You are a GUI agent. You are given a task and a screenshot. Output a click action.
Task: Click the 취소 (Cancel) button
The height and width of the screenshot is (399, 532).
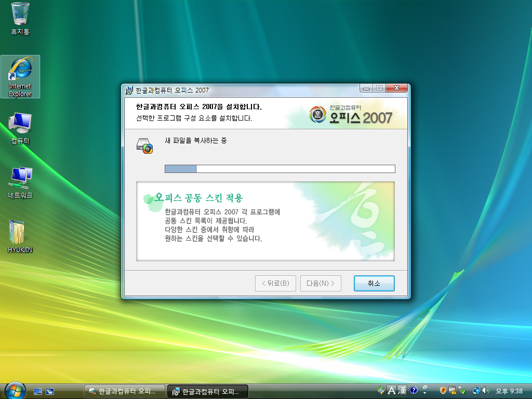point(374,283)
